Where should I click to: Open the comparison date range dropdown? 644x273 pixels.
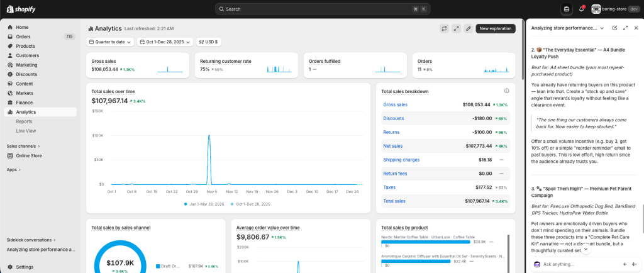tap(165, 42)
